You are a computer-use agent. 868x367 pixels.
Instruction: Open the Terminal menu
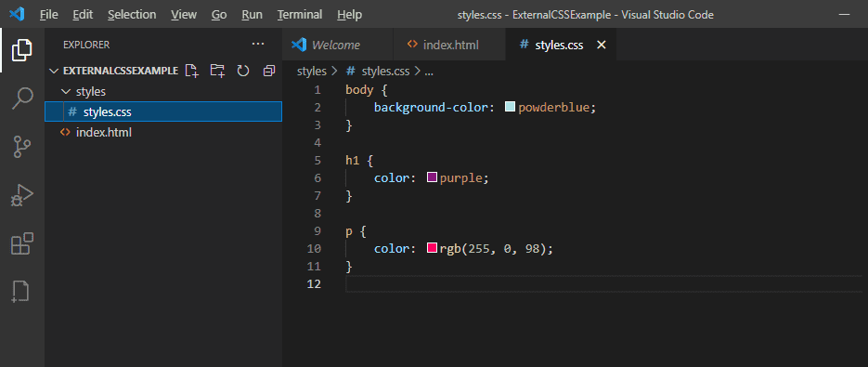(300, 15)
